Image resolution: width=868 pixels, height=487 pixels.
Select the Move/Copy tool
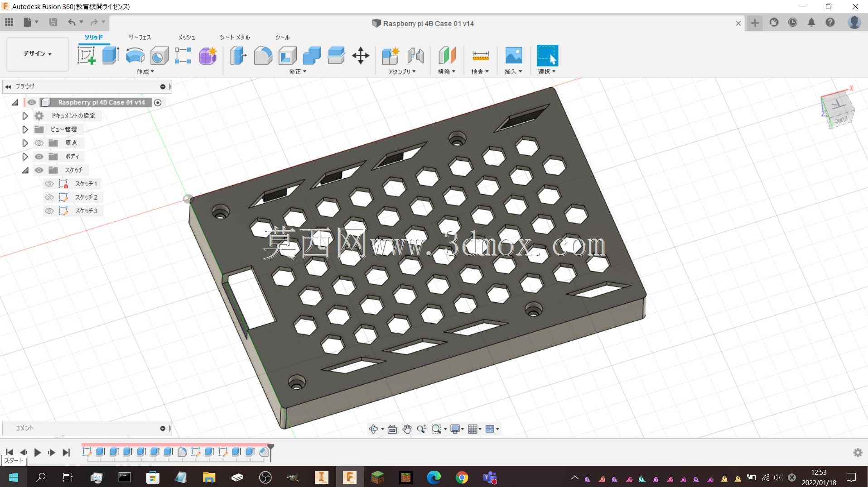361,56
